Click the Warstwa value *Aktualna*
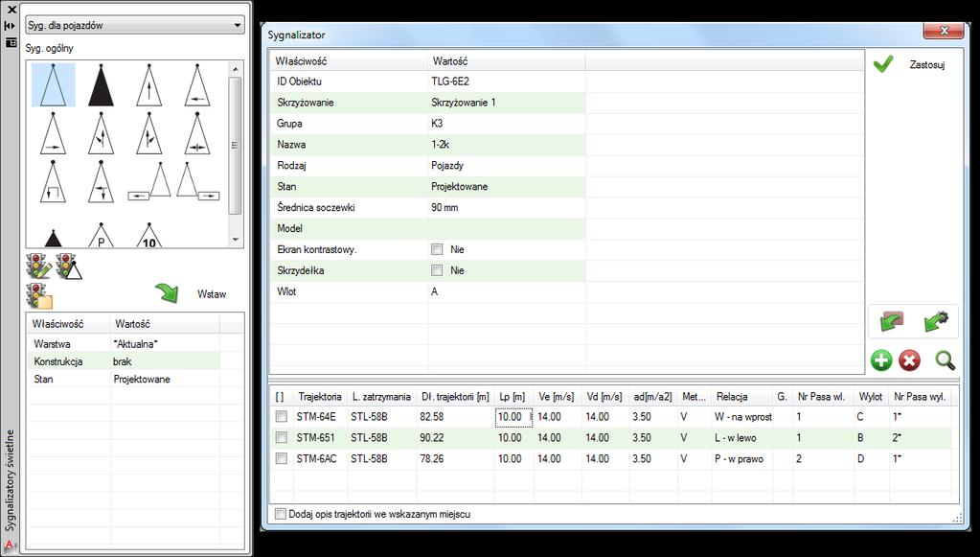 (136, 344)
